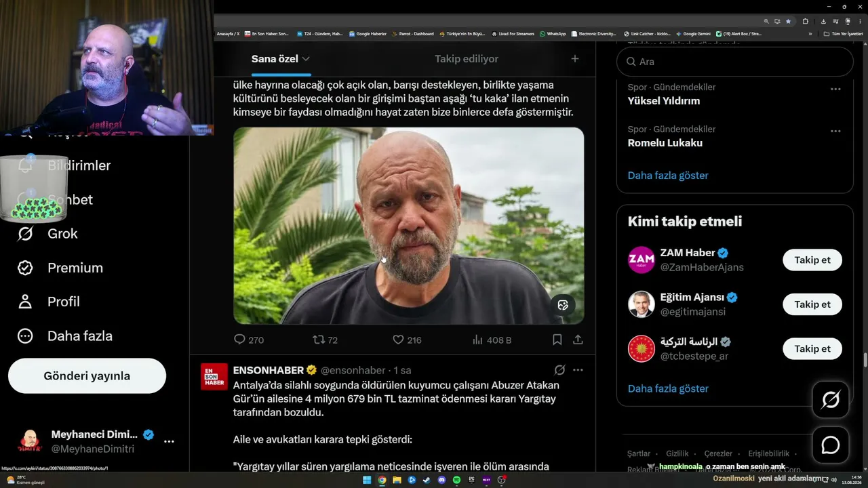Go to Profil in the sidebar
Image resolution: width=868 pixels, height=488 pixels.
tap(48, 302)
